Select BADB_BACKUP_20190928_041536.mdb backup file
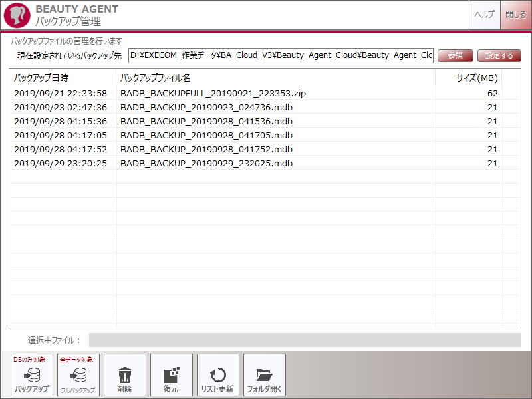This screenshot has height=399, width=532. pos(206,121)
